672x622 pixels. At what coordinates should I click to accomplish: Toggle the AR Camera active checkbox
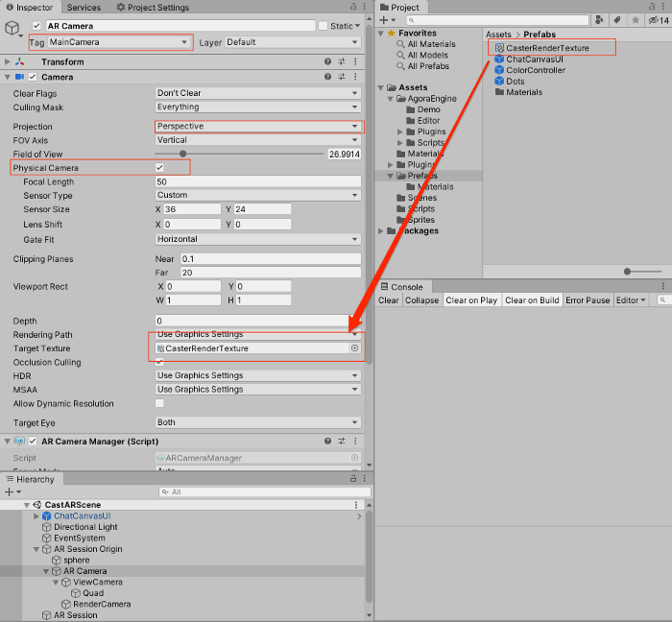(36, 26)
